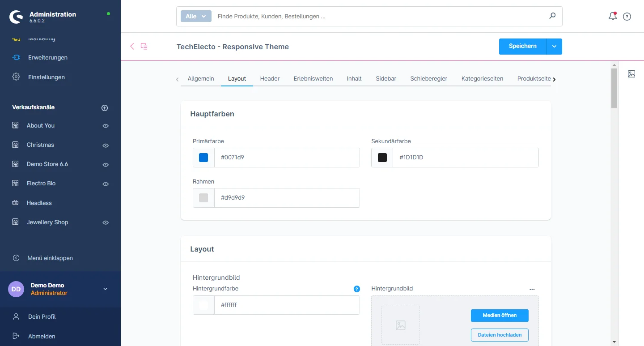Click the help question mark icon
This screenshot has width=644, height=346.
pos(627,17)
